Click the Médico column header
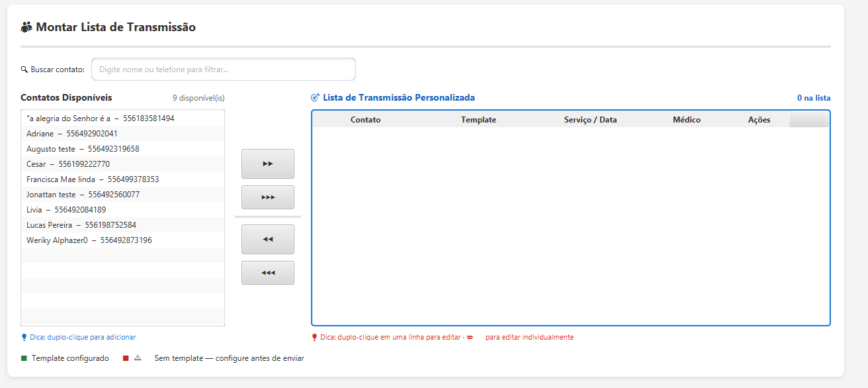Screen dimensions: 868x388 tap(686, 120)
